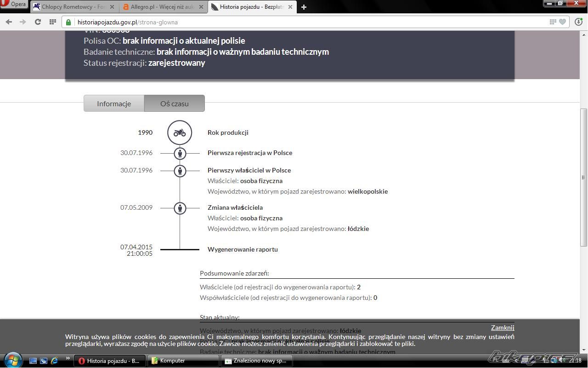Image resolution: width=588 pixels, height=368 pixels.
Task: Open the Windows Start menu orb
Action: pyautogui.click(x=12, y=359)
